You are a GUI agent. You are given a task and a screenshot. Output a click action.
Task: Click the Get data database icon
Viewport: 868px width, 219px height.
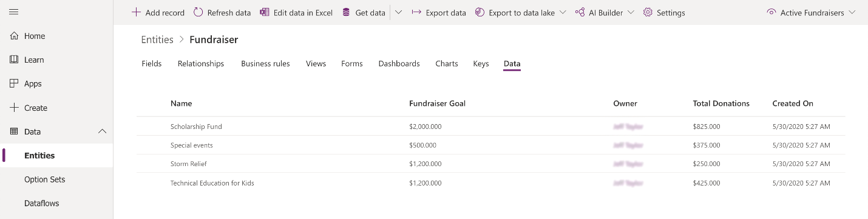click(346, 12)
